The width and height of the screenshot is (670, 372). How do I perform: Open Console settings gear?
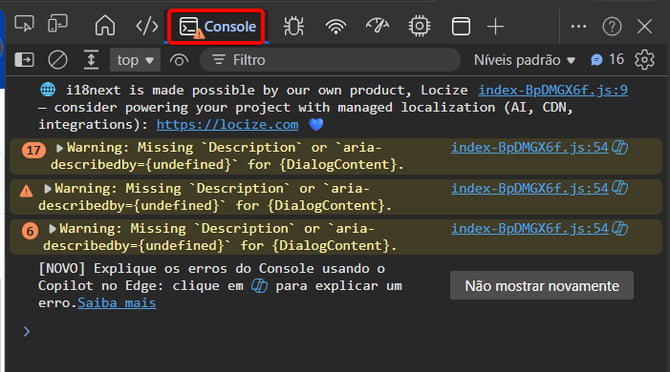point(644,60)
